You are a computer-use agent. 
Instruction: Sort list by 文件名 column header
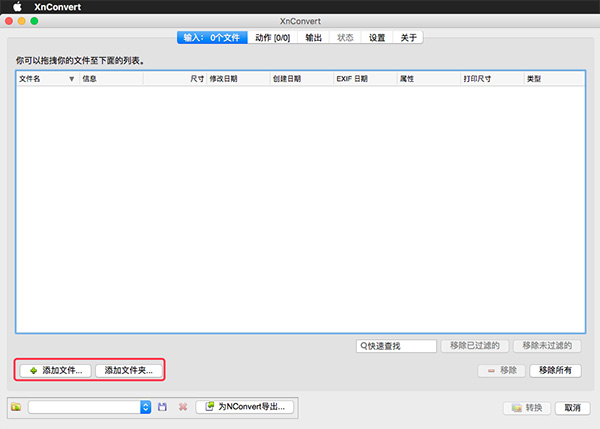click(x=47, y=79)
